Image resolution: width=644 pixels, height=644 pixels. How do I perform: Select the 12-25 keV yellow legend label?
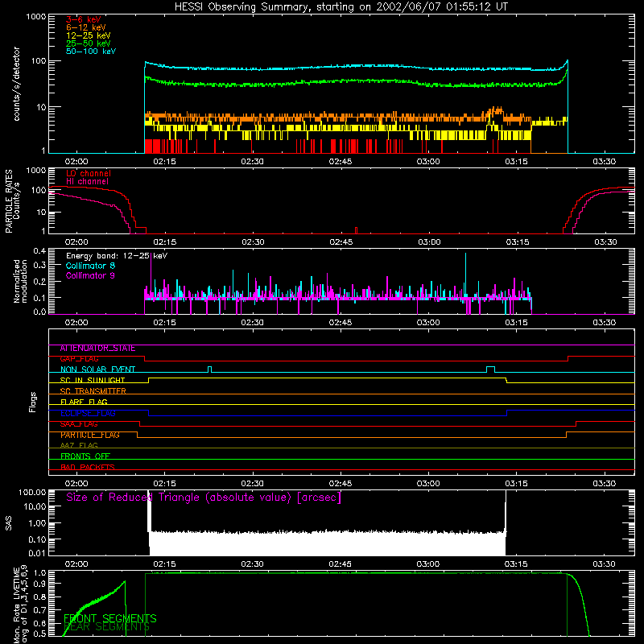[x=89, y=35]
